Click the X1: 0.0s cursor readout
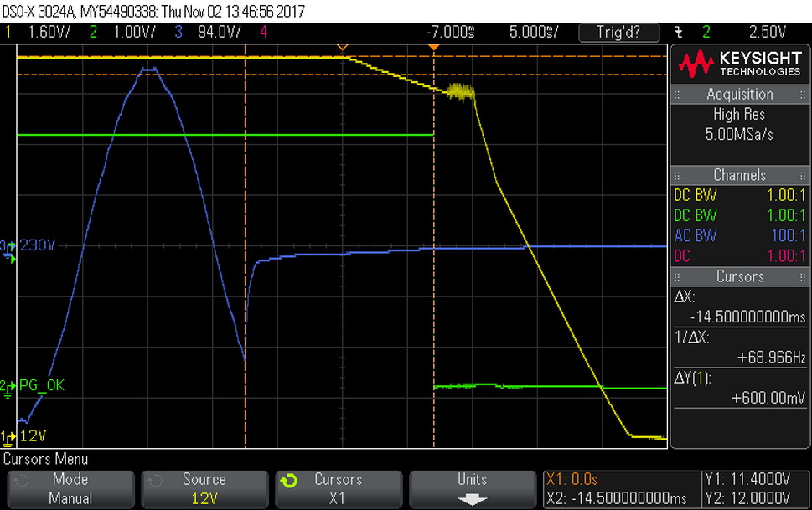This screenshot has width=812, height=510. (572, 480)
